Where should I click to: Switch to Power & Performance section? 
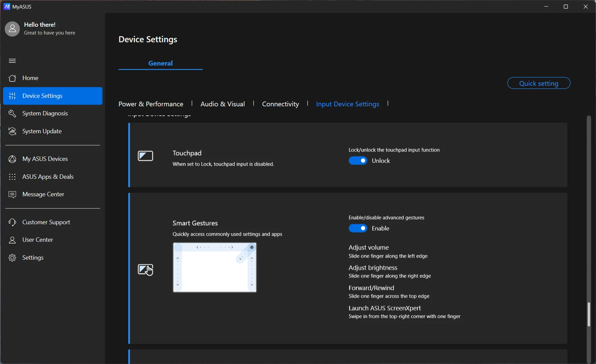[x=151, y=104]
